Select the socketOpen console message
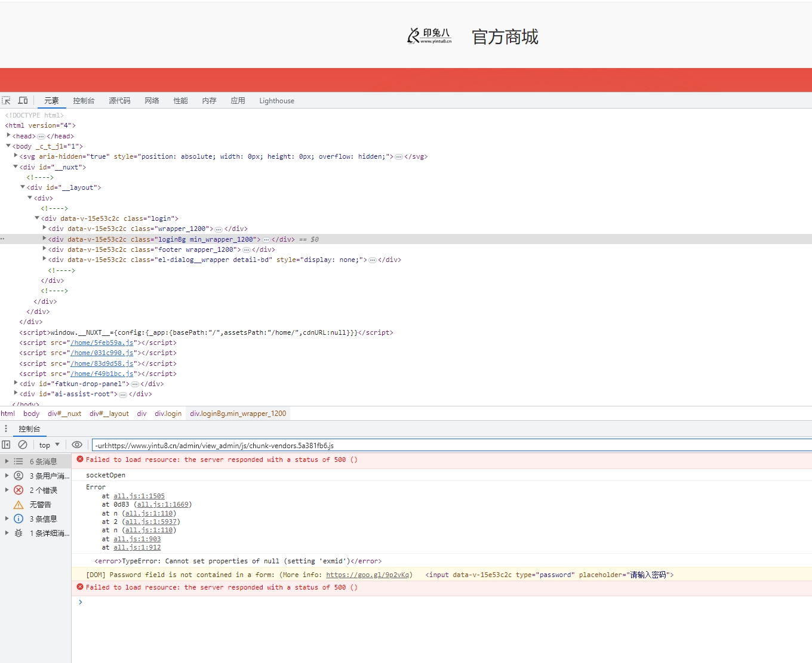The width and height of the screenshot is (812, 663). pyautogui.click(x=106, y=475)
